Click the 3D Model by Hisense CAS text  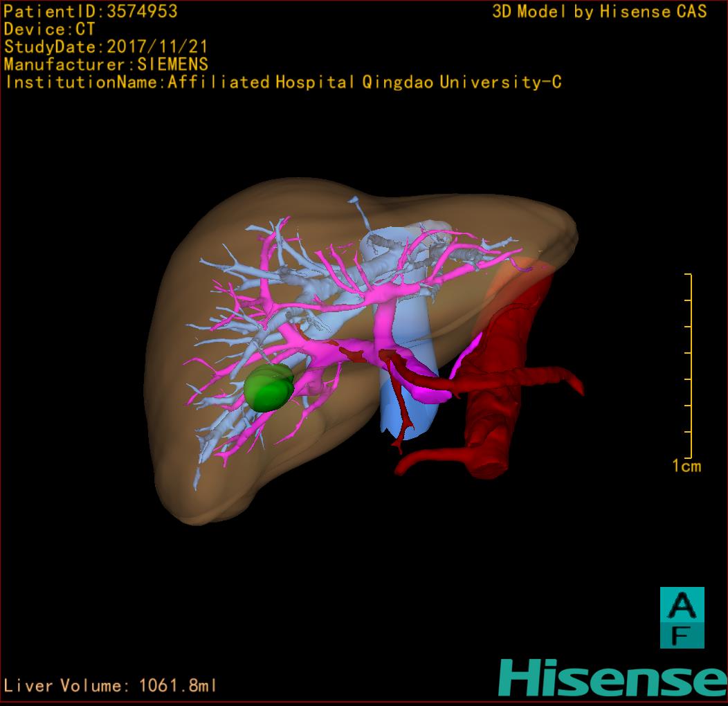tap(599, 11)
